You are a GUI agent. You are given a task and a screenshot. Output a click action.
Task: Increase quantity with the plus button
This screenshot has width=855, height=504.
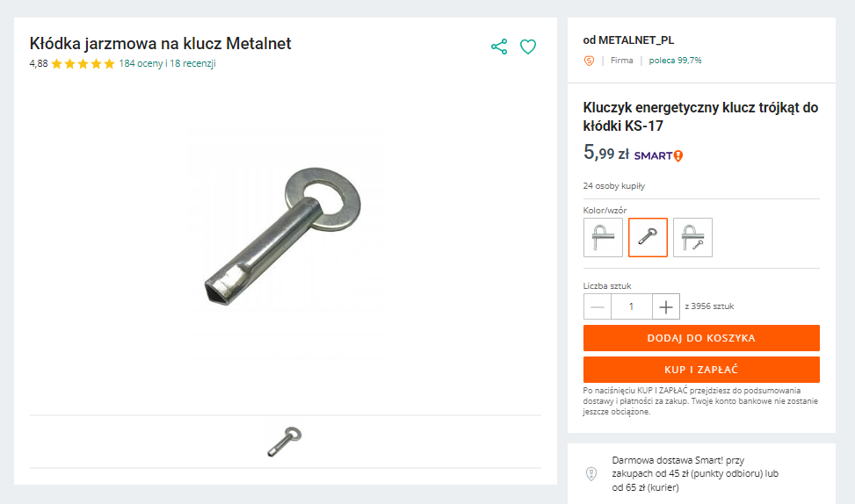666,306
